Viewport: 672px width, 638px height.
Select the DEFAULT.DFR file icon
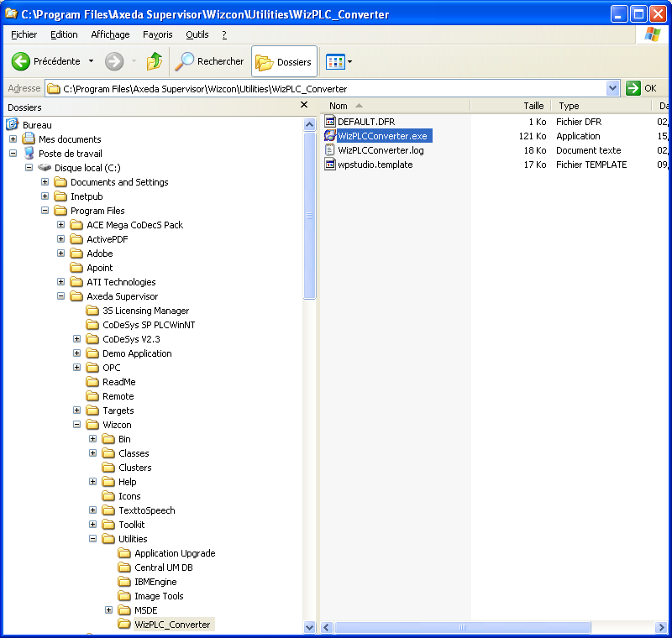click(329, 122)
